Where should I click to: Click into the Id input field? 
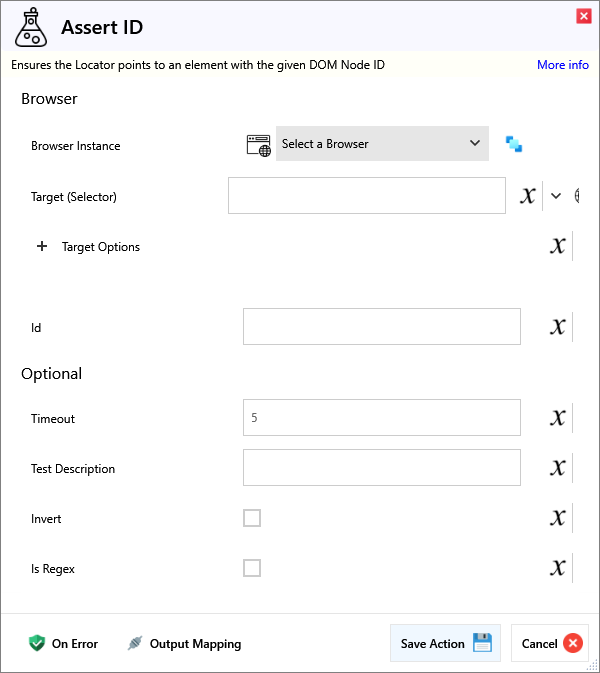coord(381,327)
